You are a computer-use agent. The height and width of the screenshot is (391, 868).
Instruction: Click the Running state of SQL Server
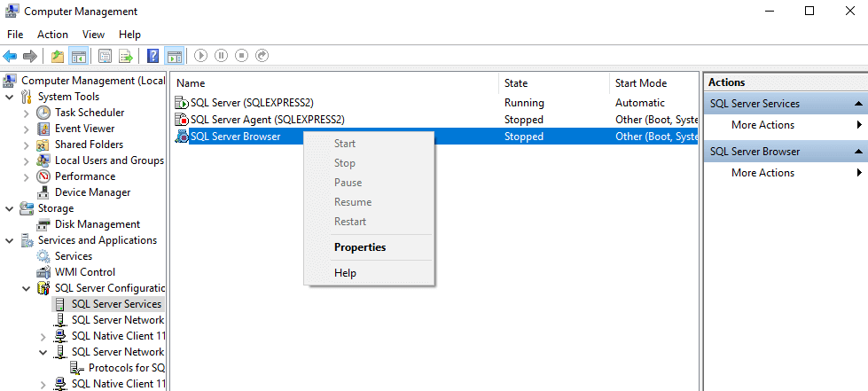tap(524, 103)
